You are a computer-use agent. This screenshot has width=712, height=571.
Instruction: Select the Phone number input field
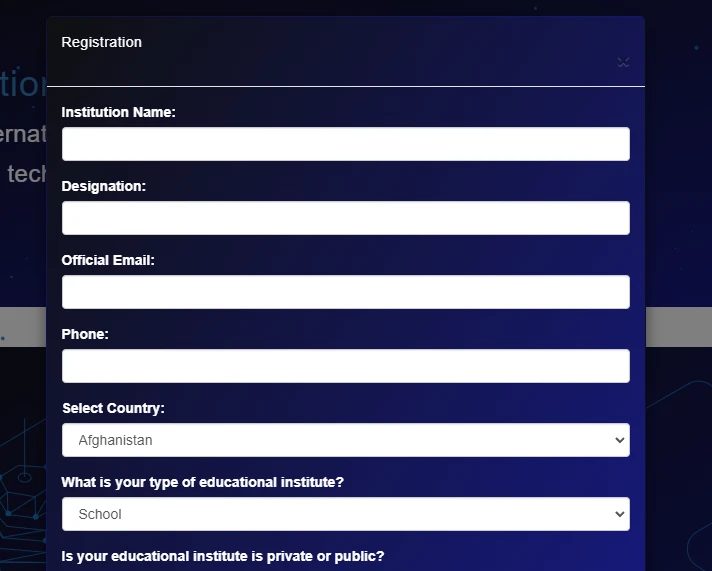(345, 366)
